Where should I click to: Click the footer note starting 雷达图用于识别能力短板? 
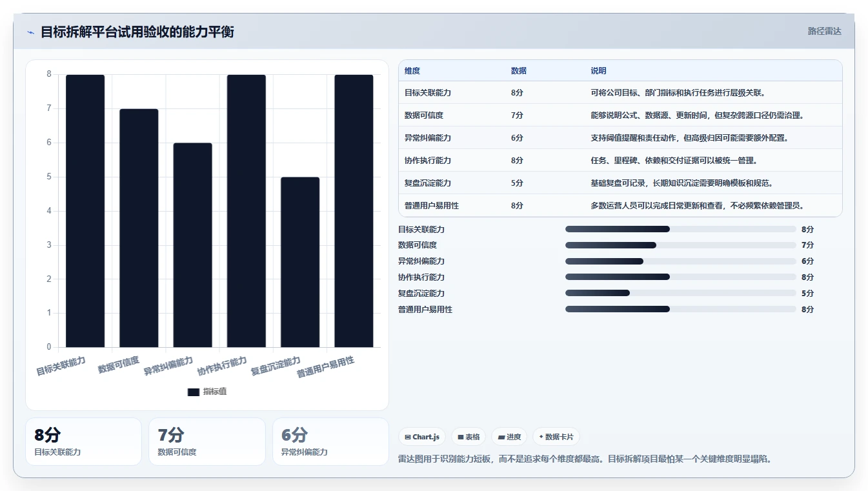[585, 459]
